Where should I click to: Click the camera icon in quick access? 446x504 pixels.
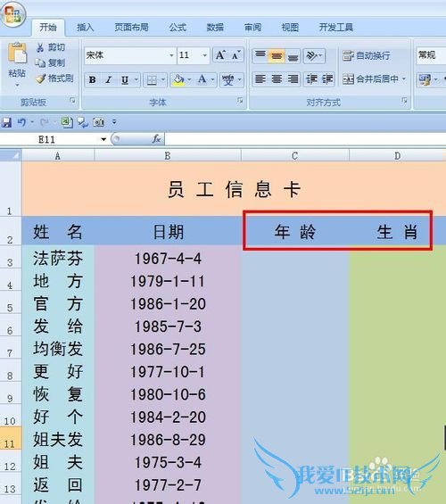click(x=98, y=122)
